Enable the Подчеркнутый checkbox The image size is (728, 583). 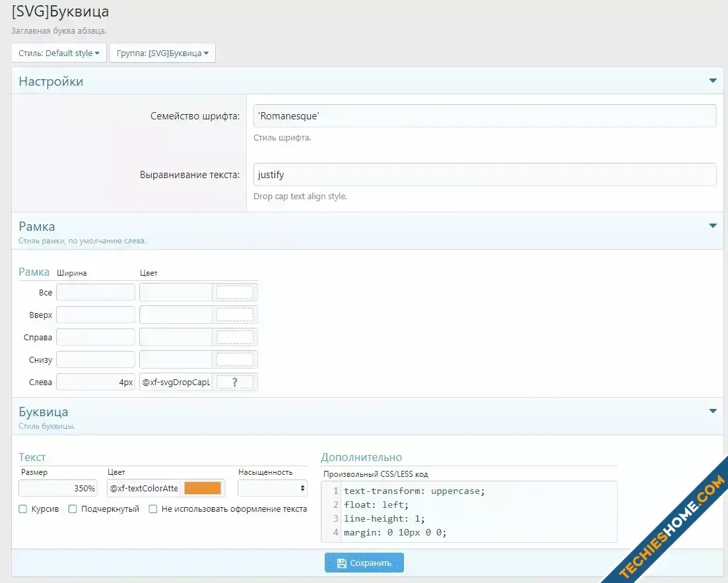point(73,509)
